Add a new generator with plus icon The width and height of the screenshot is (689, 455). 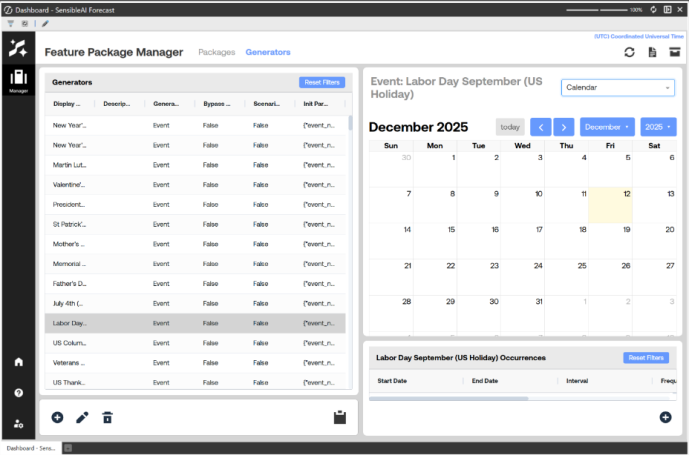(x=57, y=417)
